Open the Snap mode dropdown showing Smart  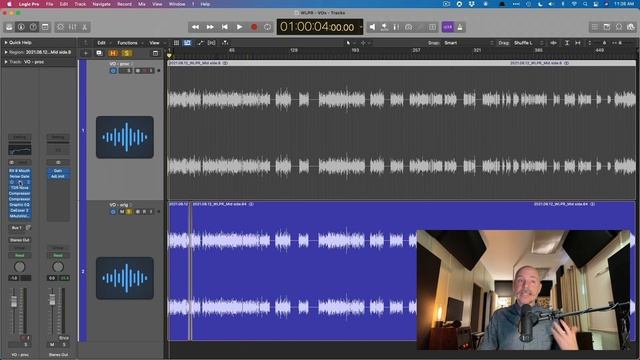tap(468, 43)
